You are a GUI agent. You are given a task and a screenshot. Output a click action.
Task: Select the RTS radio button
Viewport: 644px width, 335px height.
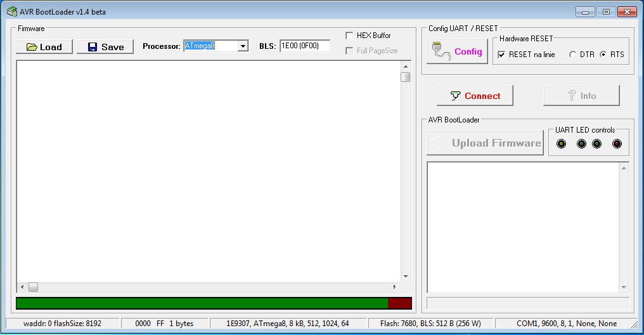coord(603,55)
